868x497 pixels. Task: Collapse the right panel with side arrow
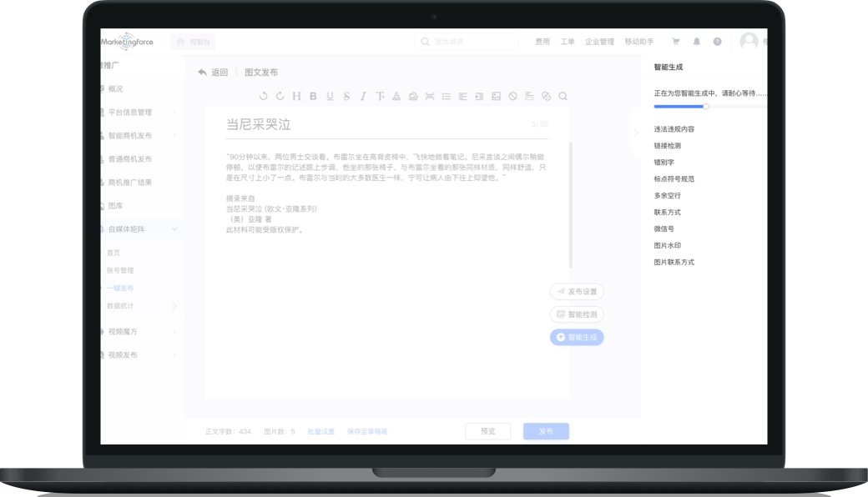click(636, 132)
